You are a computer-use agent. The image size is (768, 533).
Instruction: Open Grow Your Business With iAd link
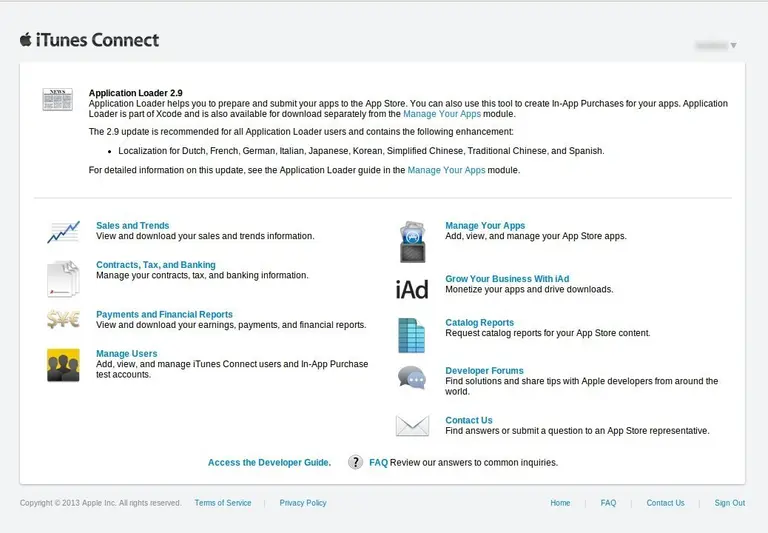coord(507,278)
